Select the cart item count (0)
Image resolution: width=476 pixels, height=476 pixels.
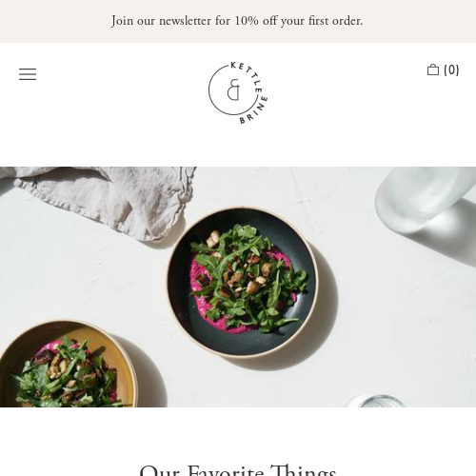click(x=451, y=69)
